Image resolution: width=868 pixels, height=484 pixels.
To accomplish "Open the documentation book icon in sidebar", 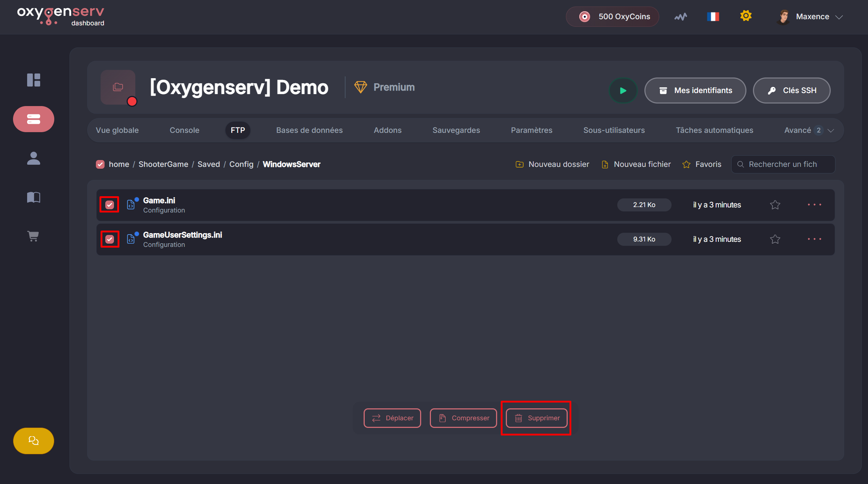I will (34, 197).
